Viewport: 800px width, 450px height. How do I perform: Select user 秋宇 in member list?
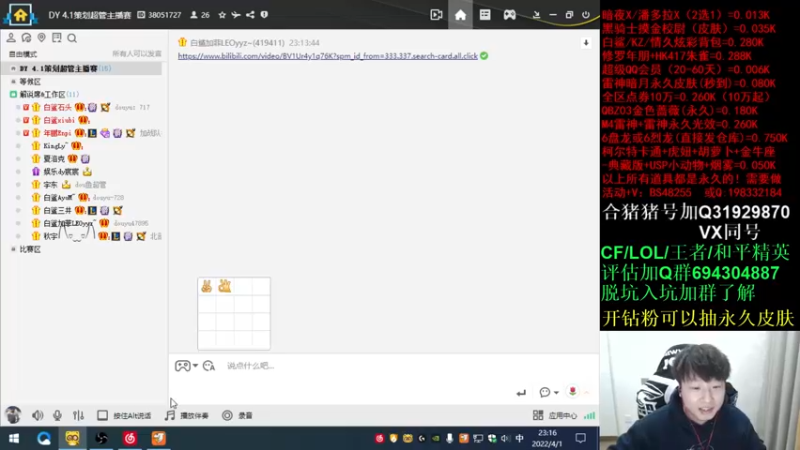pos(50,236)
